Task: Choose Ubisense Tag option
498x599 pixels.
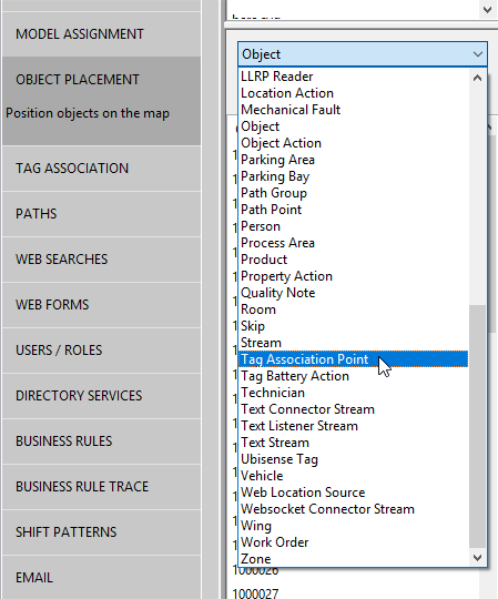Action: [353, 459]
